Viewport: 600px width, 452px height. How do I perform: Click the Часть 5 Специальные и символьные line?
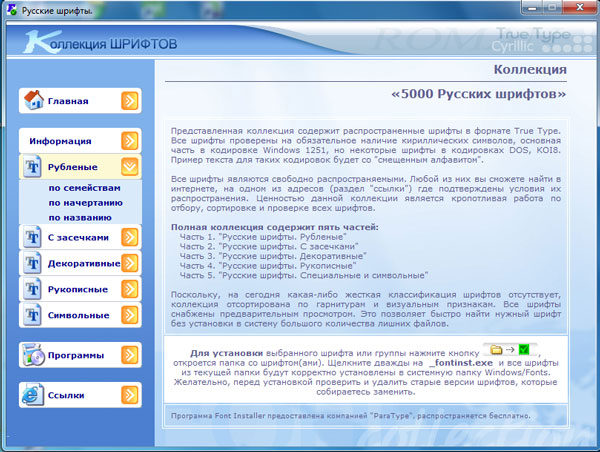pyautogui.click(x=304, y=275)
